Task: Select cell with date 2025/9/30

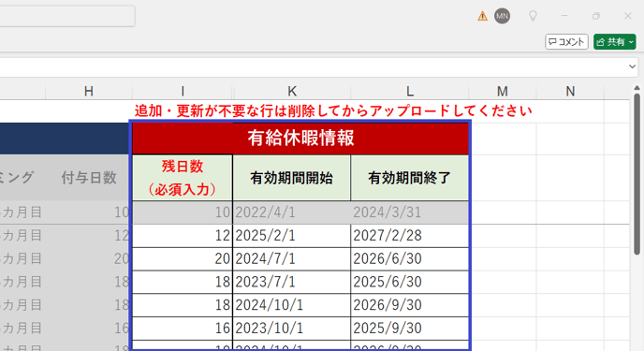Action: pos(409,328)
